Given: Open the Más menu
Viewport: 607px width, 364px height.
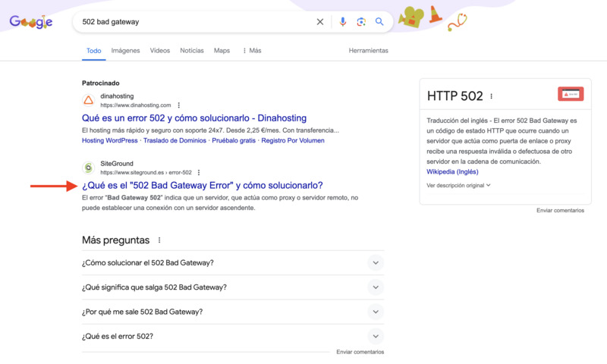Looking at the screenshot, I should pyautogui.click(x=252, y=51).
